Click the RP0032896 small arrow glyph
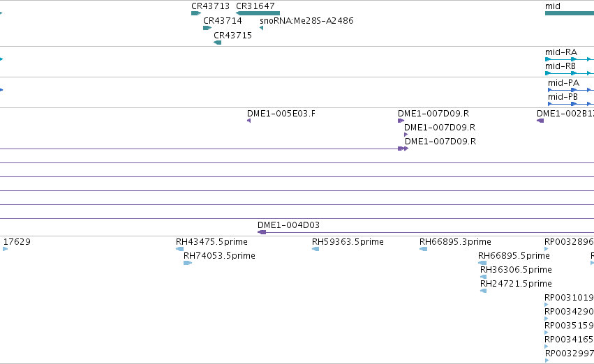This screenshot has height=364, width=594. coord(547,249)
